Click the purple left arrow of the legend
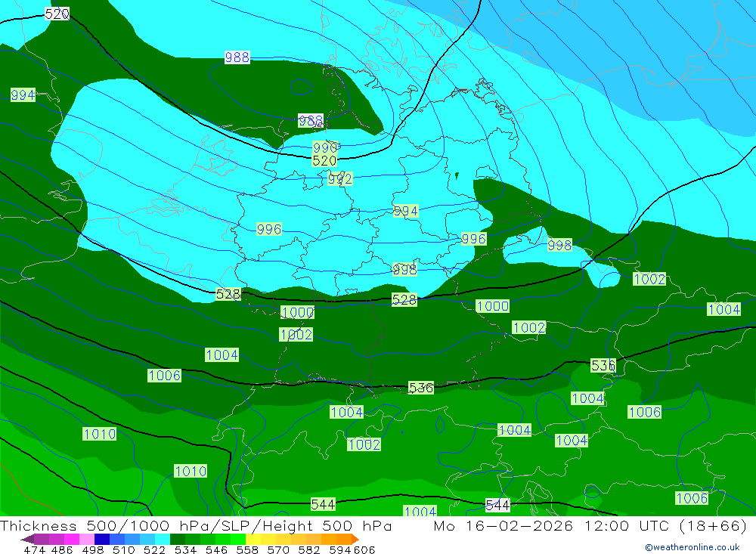The image size is (756, 554). (27, 539)
